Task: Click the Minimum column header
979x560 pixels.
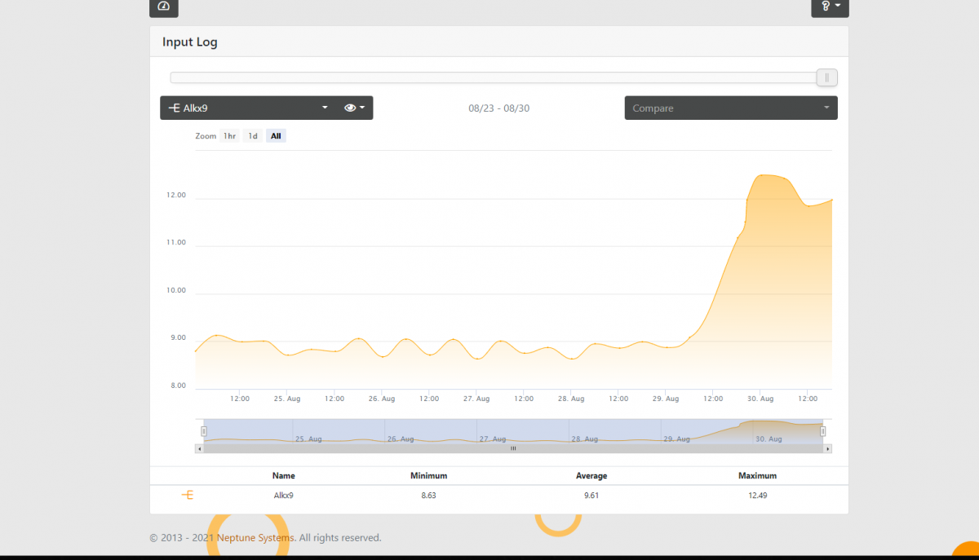Action: [x=428, y=475]
